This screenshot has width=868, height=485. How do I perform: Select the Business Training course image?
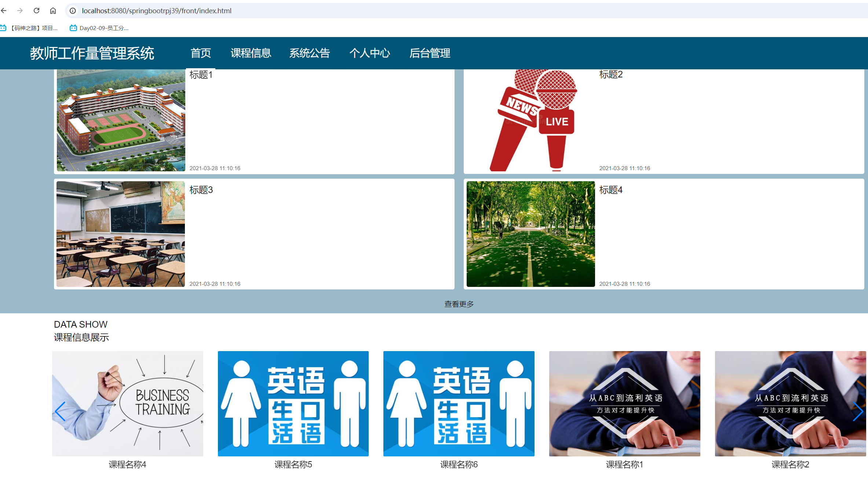click(127, 404)
